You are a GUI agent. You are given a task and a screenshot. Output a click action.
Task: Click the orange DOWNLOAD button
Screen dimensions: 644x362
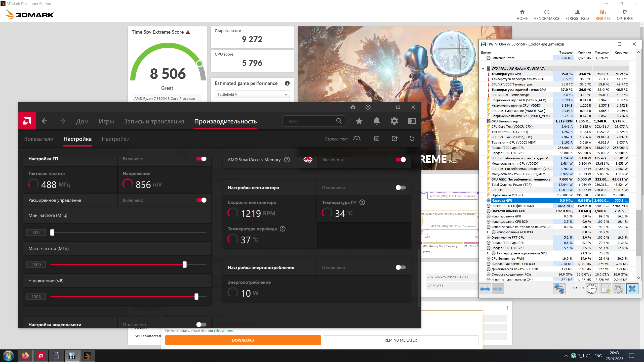click(x=243, y=340)
